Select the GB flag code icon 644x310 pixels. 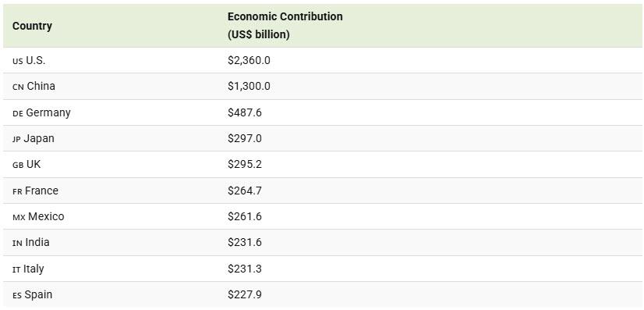18,166
